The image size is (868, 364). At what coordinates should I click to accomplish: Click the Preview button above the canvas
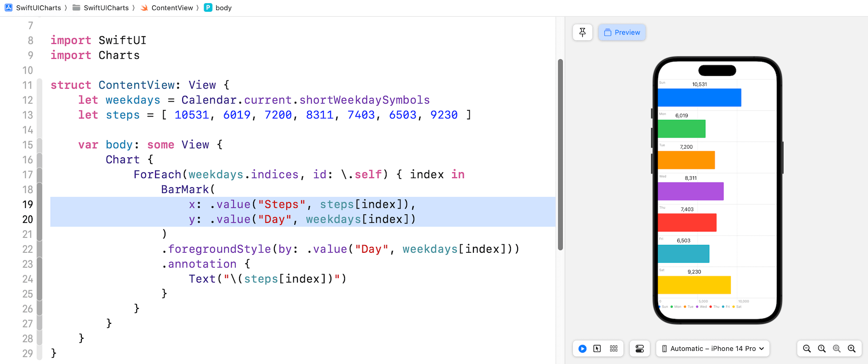622,32
